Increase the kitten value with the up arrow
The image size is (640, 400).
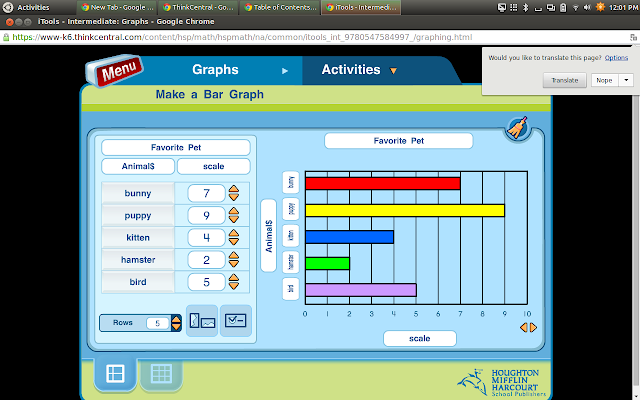[233, 233]
